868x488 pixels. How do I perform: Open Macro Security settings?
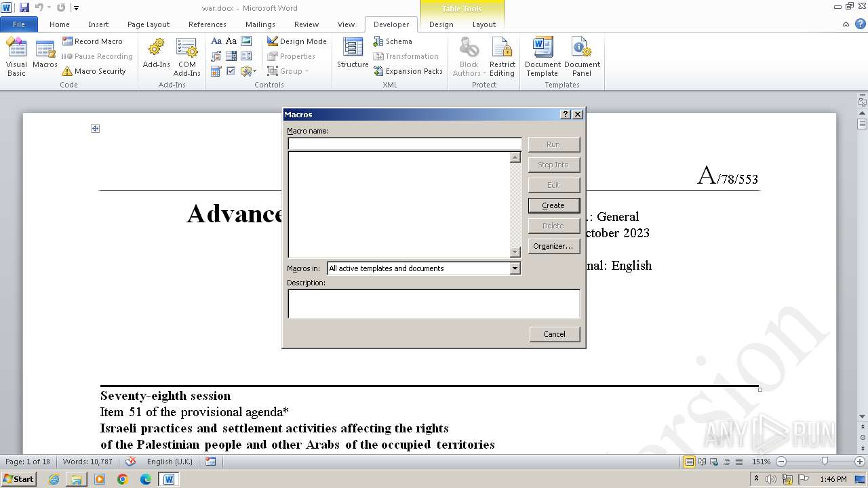94,71
